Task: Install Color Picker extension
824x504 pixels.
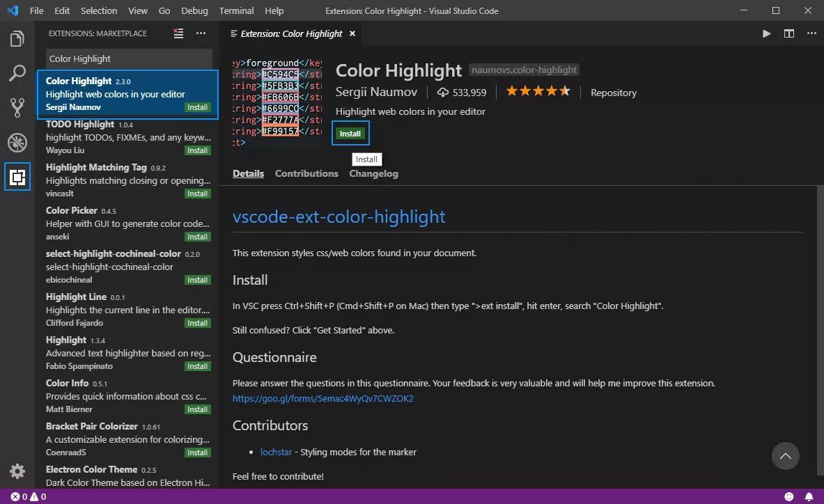Action: (x=198, y=237)
